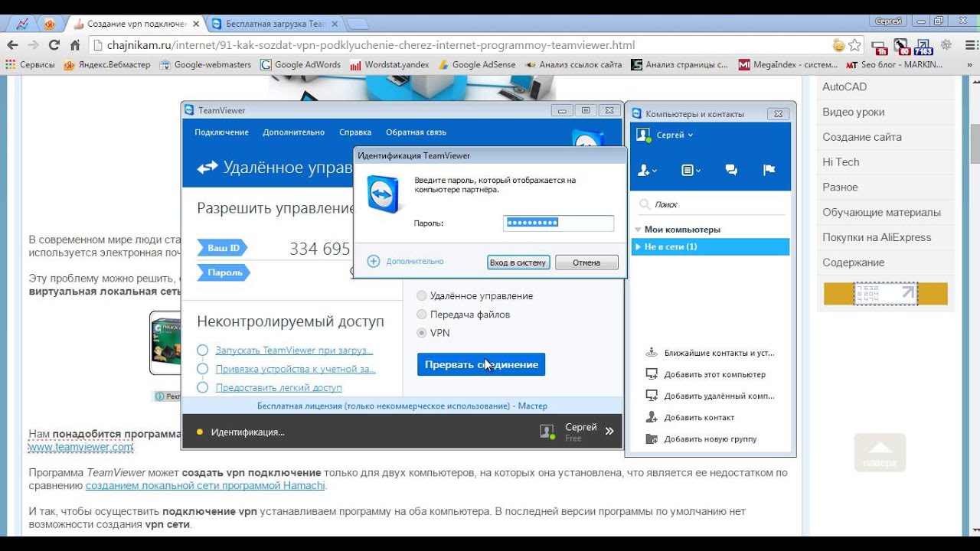Toggle Запускать TeamViewer при загруз... circle
The width and height of the screenshot is (980, 551).
pyautogui.click(x=203, y=350)
